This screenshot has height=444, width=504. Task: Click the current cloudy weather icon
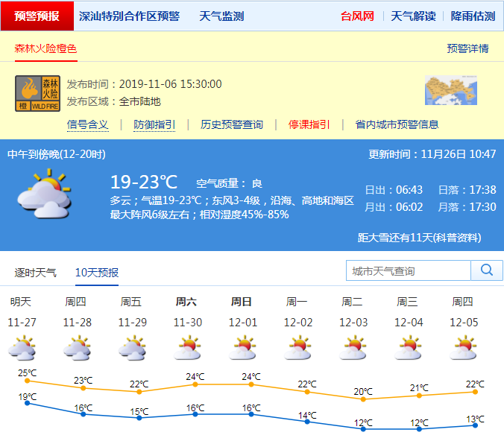click(x=44, y=194)
